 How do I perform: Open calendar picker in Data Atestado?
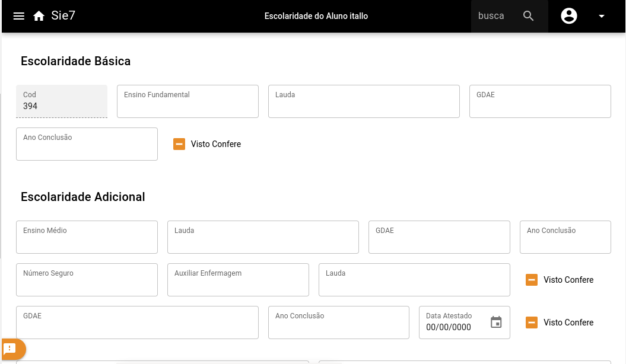tap(496, 323)
